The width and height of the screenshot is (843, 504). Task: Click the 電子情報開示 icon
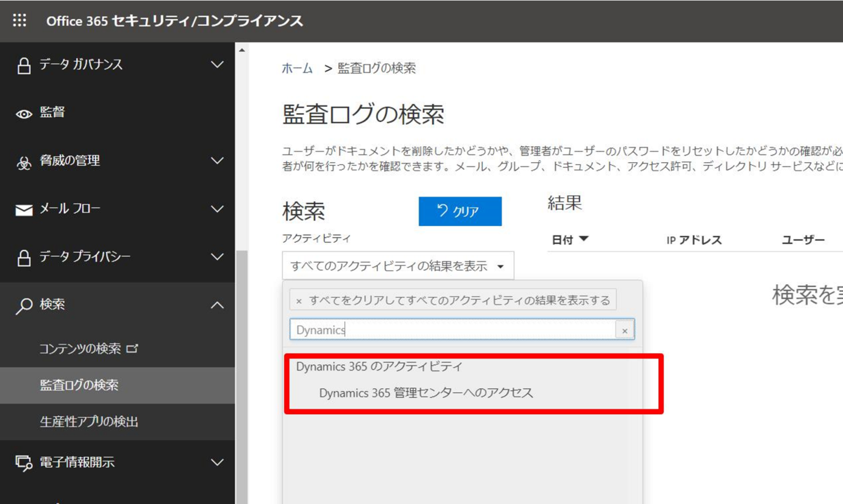[x=24, y=463]
